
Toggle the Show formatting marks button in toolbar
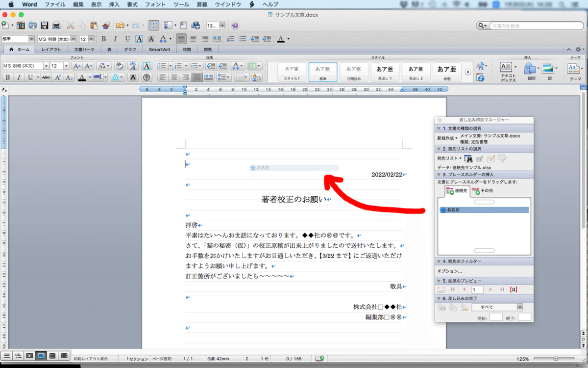click(x=154, y=26)
